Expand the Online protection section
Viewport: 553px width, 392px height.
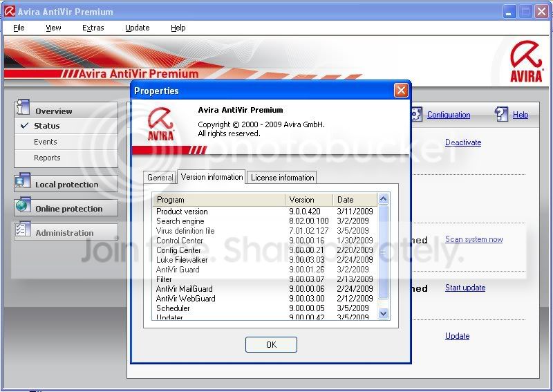click(x=66, y=208)
